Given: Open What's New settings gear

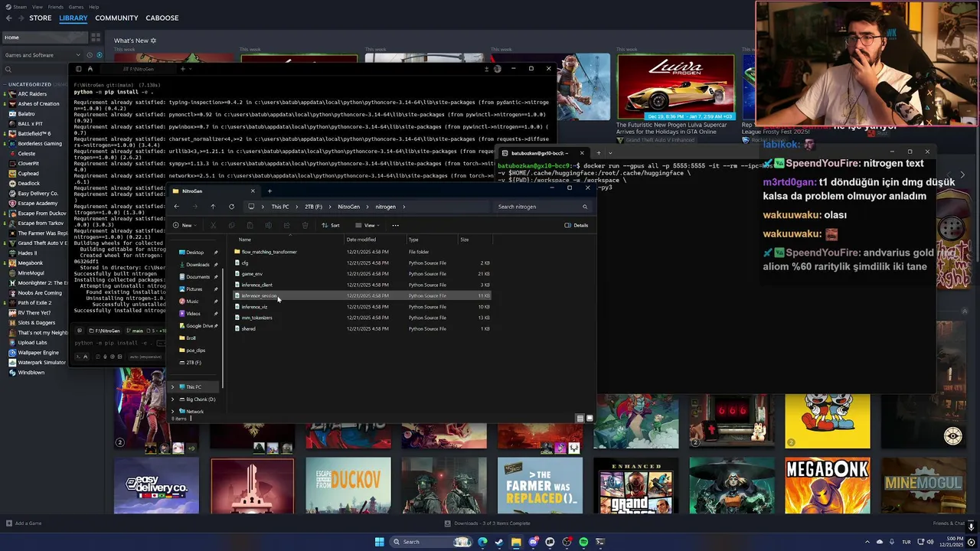Looking at the screenshot, I should point(153,41).
